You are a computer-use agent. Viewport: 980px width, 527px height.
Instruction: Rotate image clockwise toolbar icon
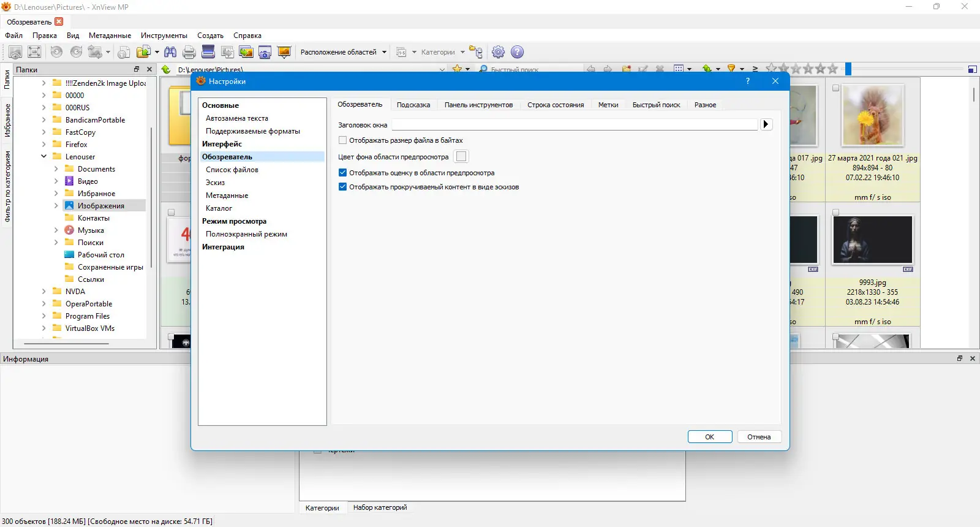pos(76,52)
